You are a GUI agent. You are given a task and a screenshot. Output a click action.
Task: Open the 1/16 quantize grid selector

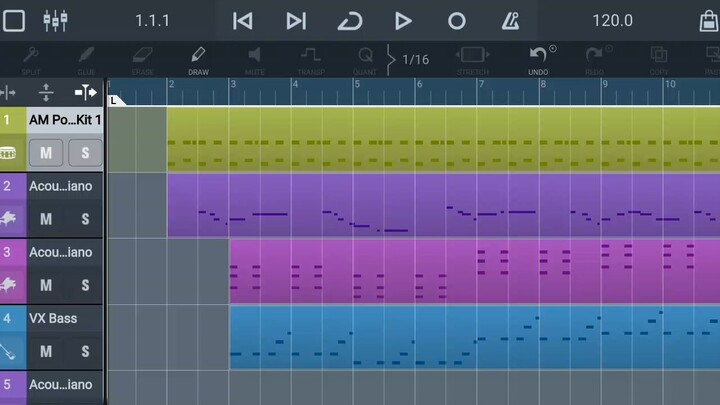(415, 59)
